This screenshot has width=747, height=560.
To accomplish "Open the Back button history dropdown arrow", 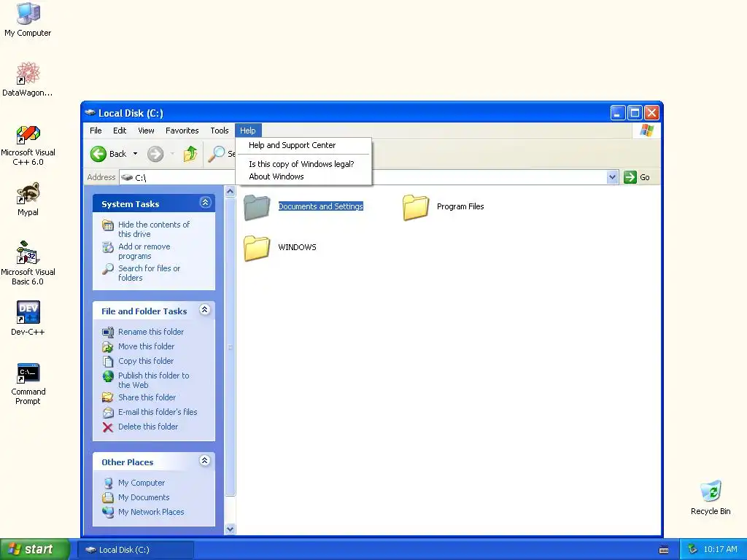I will (135, 154).
